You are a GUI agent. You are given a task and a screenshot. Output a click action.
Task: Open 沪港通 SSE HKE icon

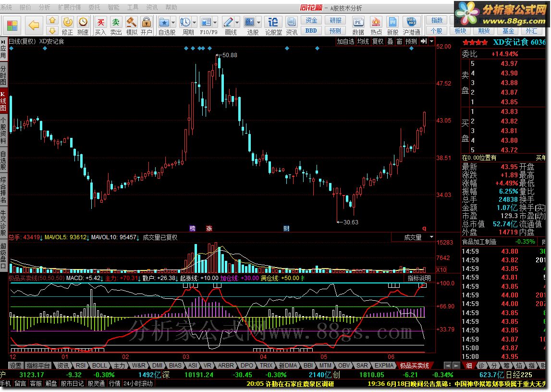click(x=411, y=25)
